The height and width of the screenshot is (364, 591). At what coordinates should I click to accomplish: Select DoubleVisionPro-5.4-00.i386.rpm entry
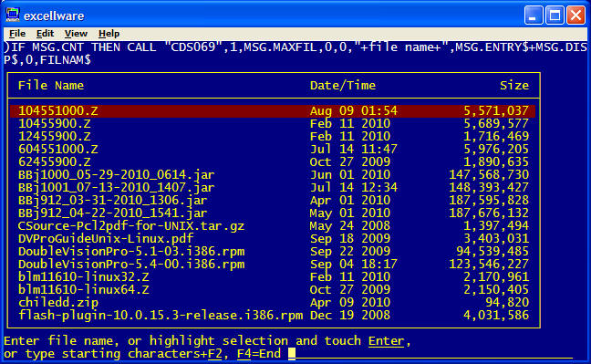click(x=273, y=264)
